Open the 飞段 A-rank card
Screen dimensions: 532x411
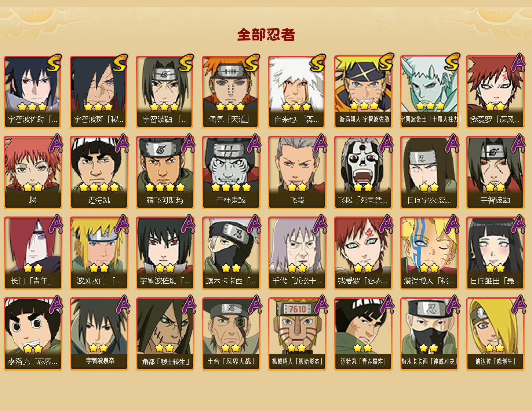(x=297, y=172)
